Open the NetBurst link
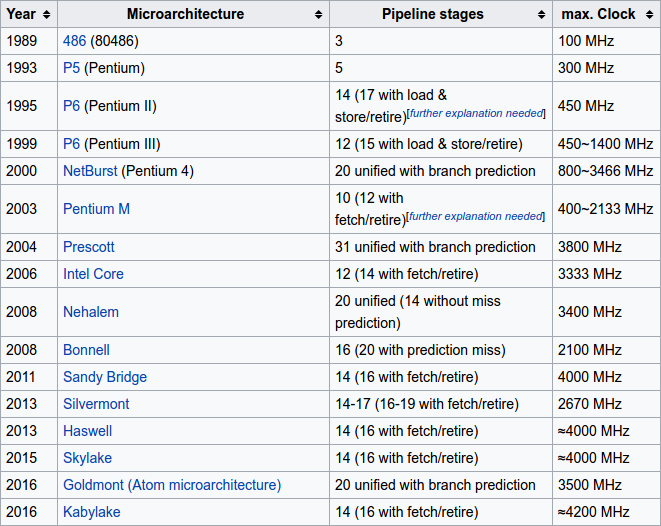661x526 pixels. point(90,171)
